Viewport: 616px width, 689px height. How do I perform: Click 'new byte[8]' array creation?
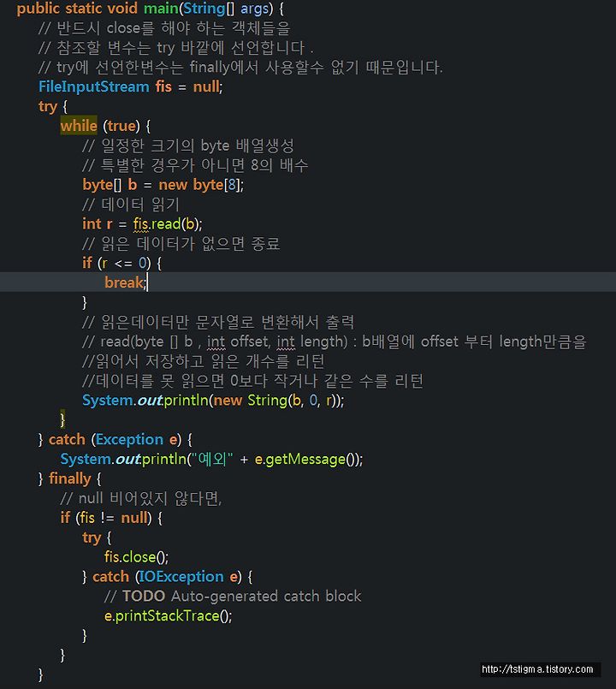point(199,185)
